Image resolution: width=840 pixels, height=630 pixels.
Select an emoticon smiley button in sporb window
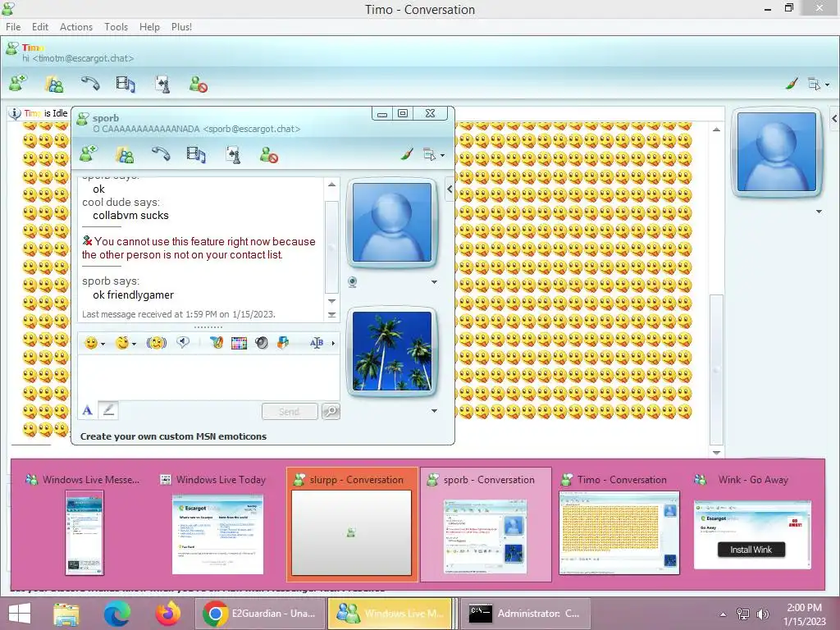pos(91,343)
